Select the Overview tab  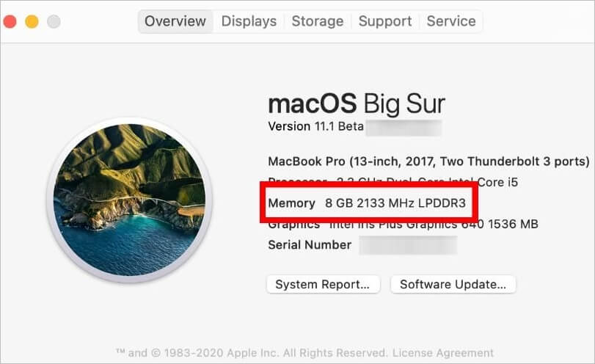click(x=175, y=21)
